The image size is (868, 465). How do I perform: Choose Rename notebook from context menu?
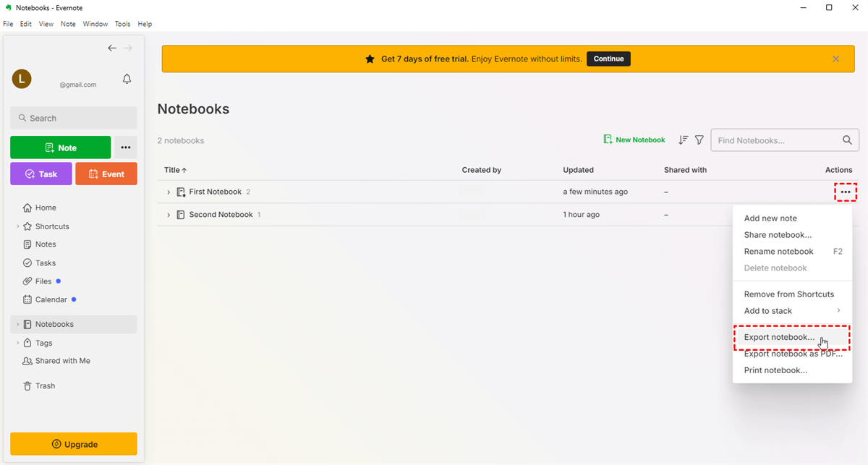tap(792, 252)
